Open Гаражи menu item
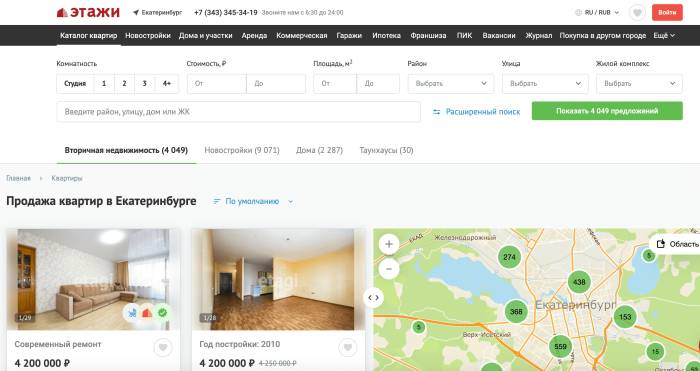Image resolution: width=700 pixels, height=371 pixels. tap(349, 36)
